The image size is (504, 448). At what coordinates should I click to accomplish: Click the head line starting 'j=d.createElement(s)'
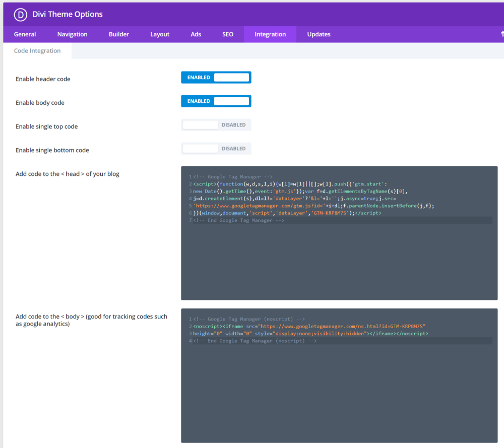click(294, 199)
